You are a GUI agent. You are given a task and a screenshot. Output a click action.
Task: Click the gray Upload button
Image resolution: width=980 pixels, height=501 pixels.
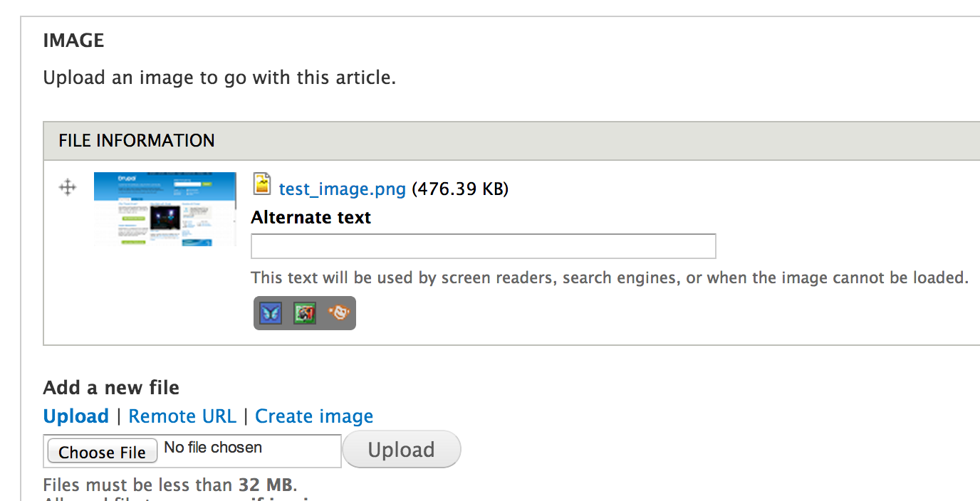(402, 449)
